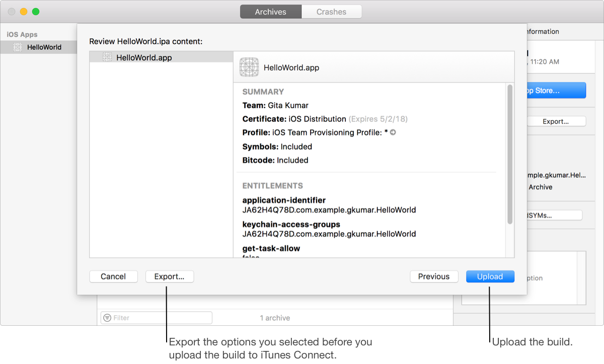Viewport: 604px width, 364px height.
Task: Click the green zoom window button
Action: [35, 12]
